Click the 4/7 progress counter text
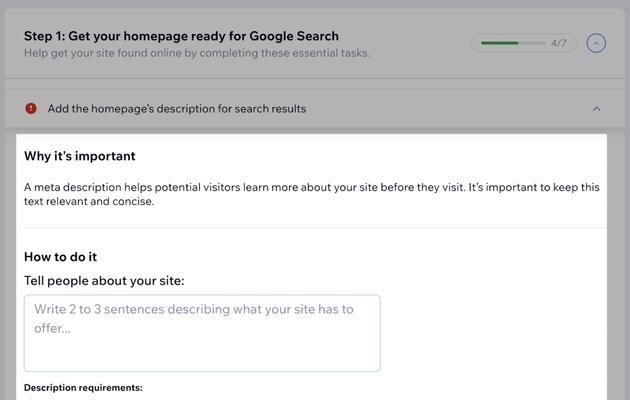Viewport: 630px width, 400px height. [559, 43]
